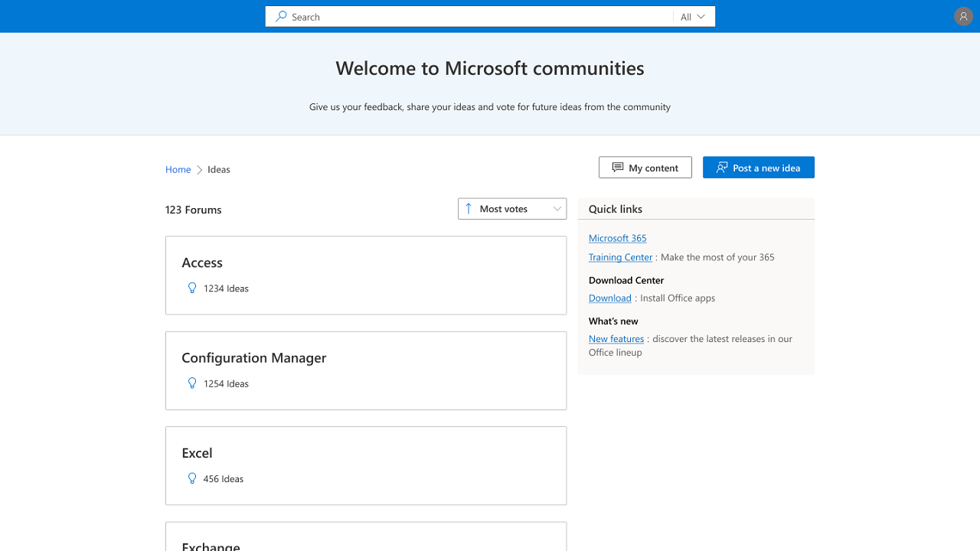
Task: Click Welcome to Microsoft communities heading
Action: [490, 68]
